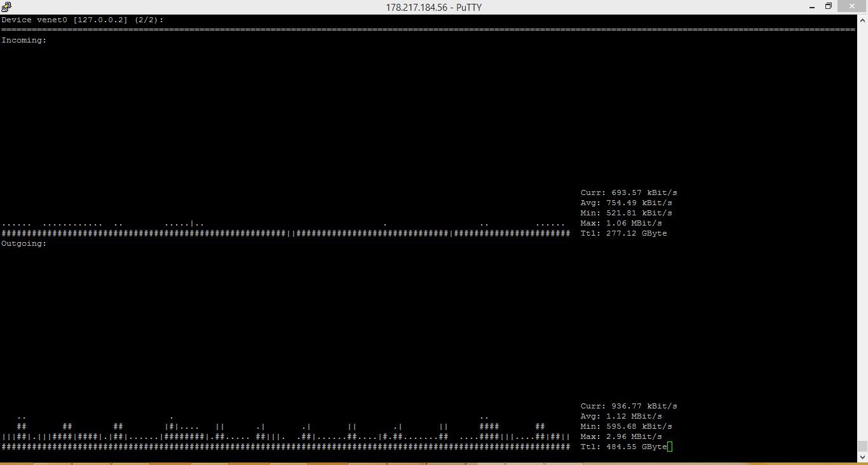Image resolution: width=868 pixels, height=465 pixels.
Task: Click the title bar text 178.217.184.56 - PuTTY
Action: 434,7
